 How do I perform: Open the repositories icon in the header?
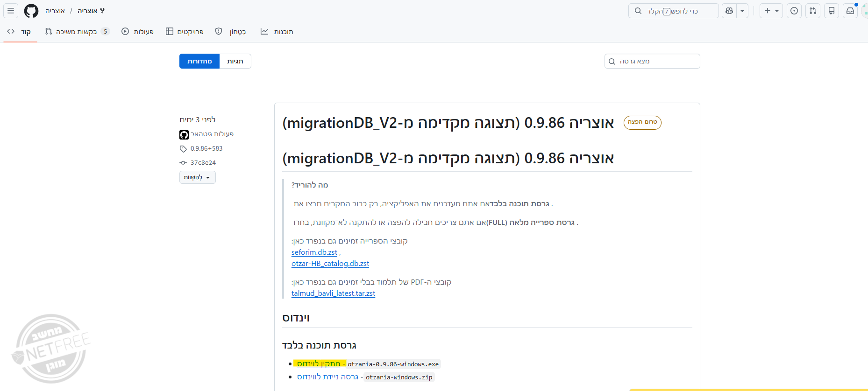click(832, 11)
